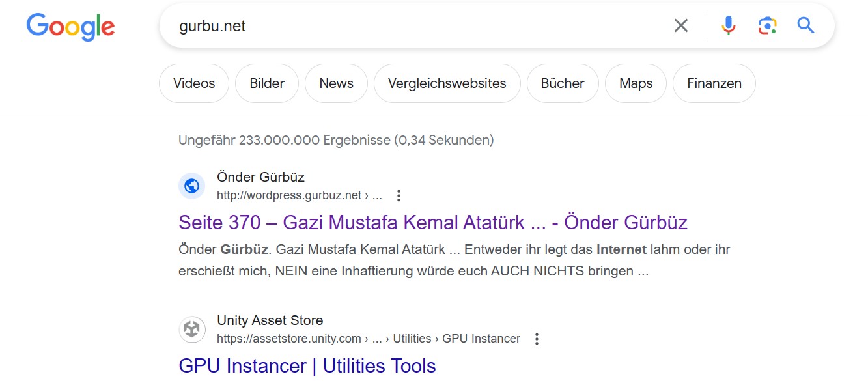Open three-dot menu for Unity Asset Store result

click(537, 339)
